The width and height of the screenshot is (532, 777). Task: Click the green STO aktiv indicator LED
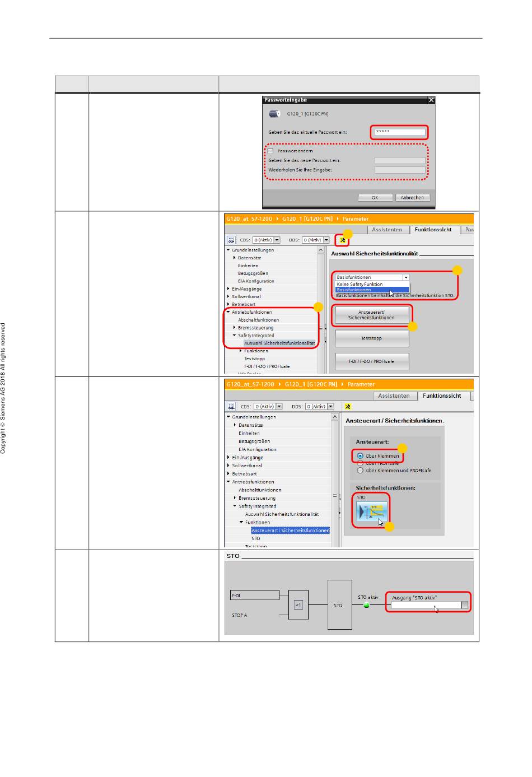pos(367,605)
